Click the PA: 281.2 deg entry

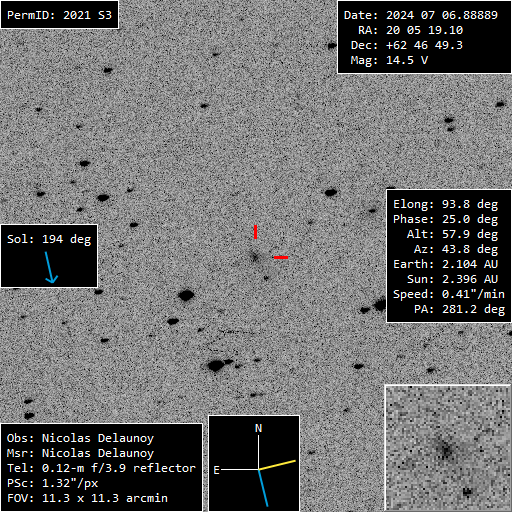tap(459, 309)
